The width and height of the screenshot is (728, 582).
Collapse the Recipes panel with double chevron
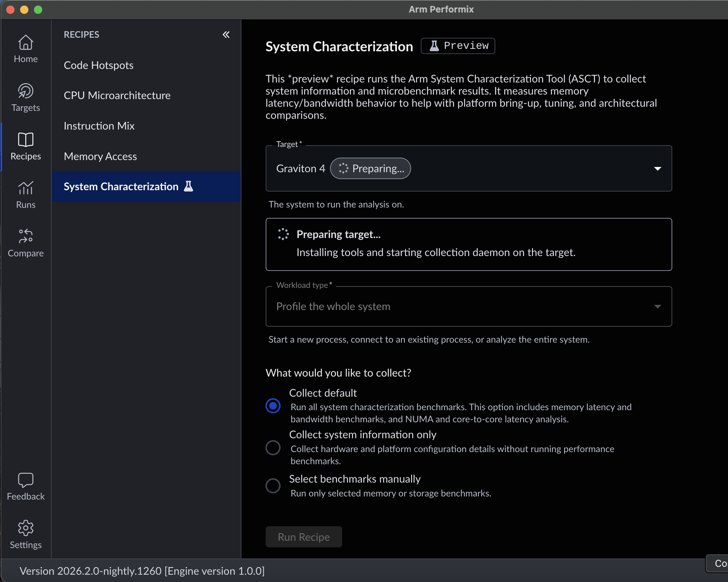coord(226,35)
